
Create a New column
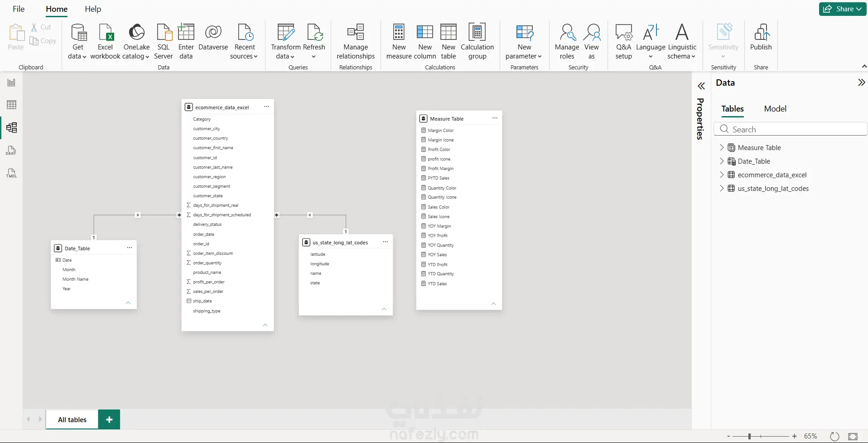(425, 42)
